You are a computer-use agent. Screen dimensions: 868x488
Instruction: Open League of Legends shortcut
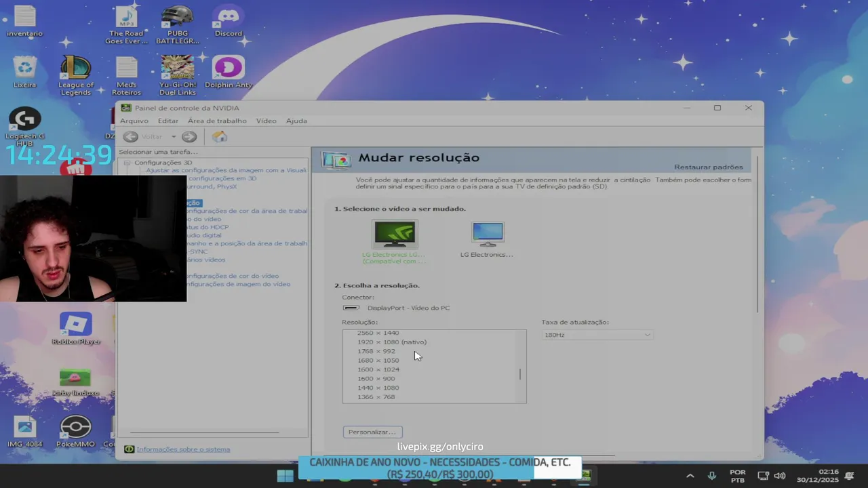point(76,76)
